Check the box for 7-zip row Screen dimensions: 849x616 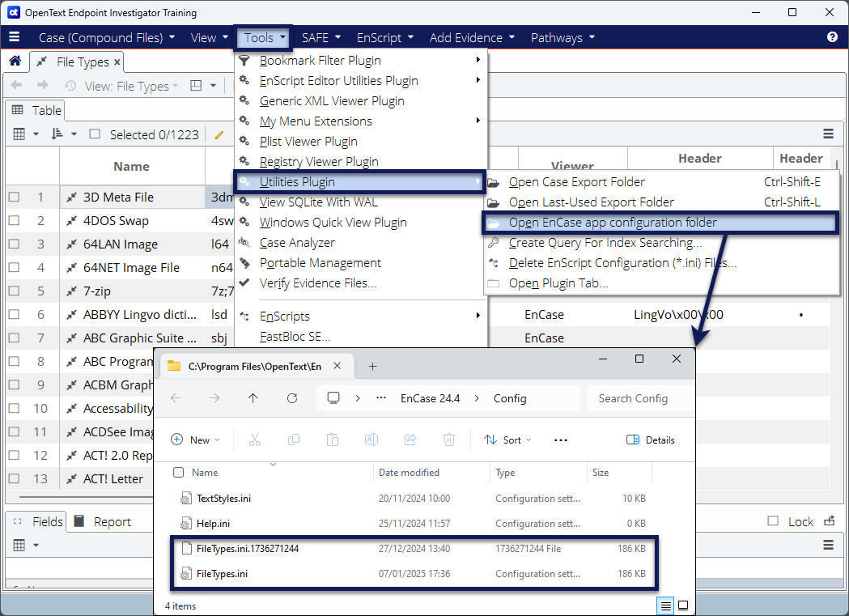click(x=14, y=291)
